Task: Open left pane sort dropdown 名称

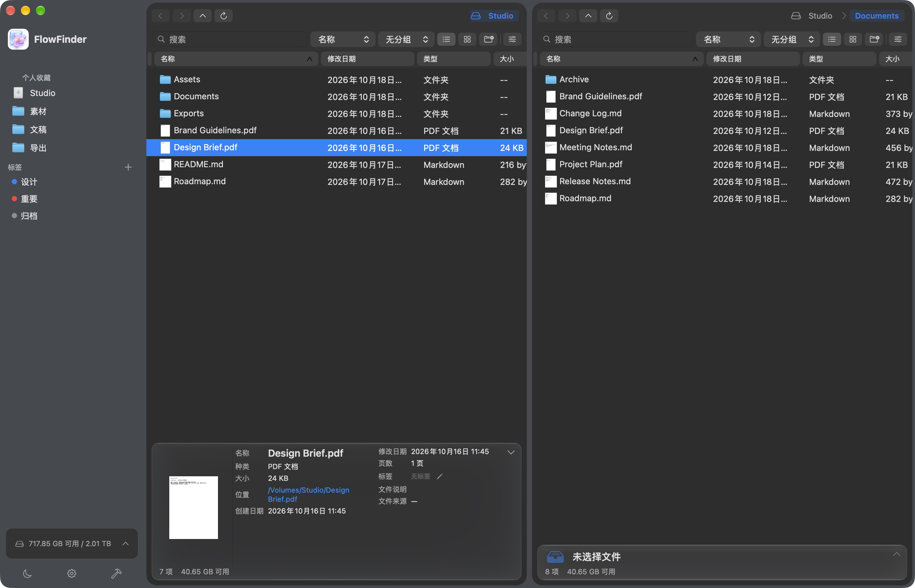Action: pos(343,39)
